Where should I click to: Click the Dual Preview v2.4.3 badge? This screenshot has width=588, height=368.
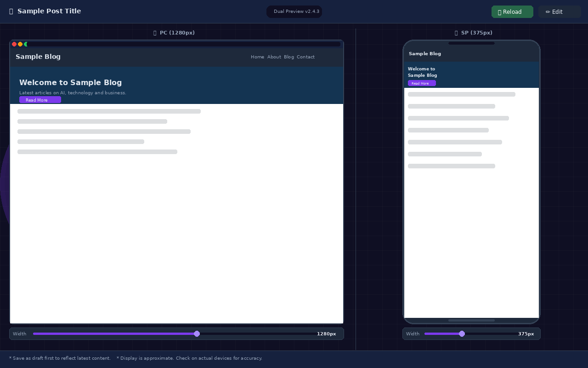(294, 11)
